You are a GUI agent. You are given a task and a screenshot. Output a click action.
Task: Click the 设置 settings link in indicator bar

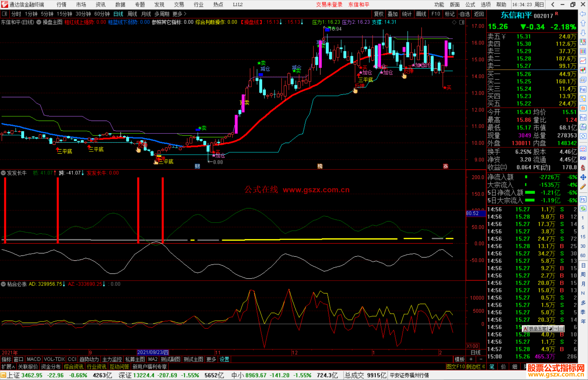pyautogui.click(x=224, y=359)
